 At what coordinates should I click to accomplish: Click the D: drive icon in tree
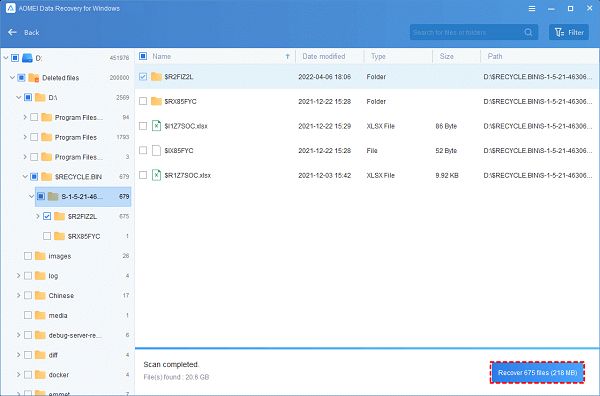[x=27, y=58]
